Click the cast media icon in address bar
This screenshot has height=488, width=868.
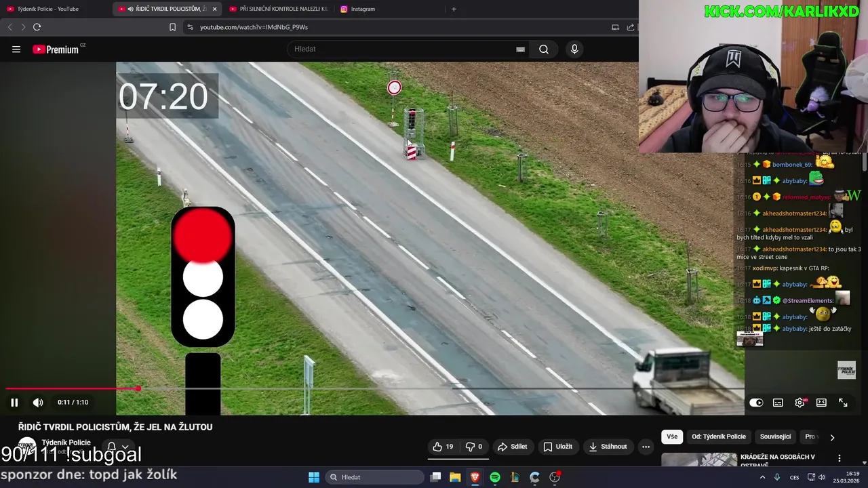[615, 27]
